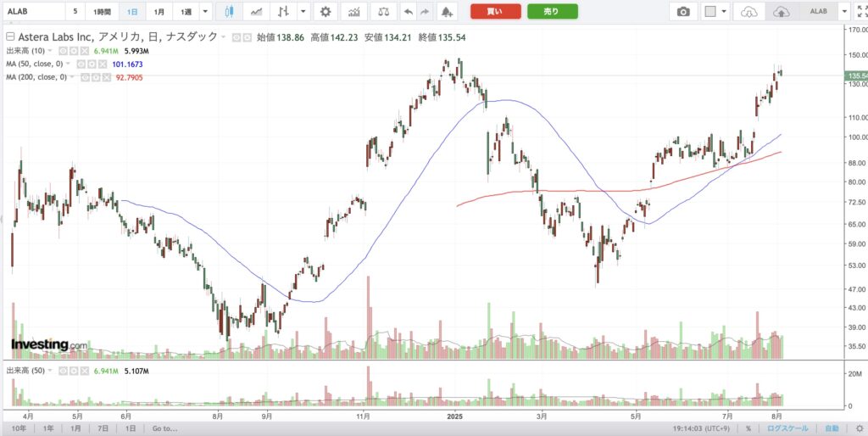Undo the last chart action
This screenshot has height=436, width=868.
click(x=409, y=11)
